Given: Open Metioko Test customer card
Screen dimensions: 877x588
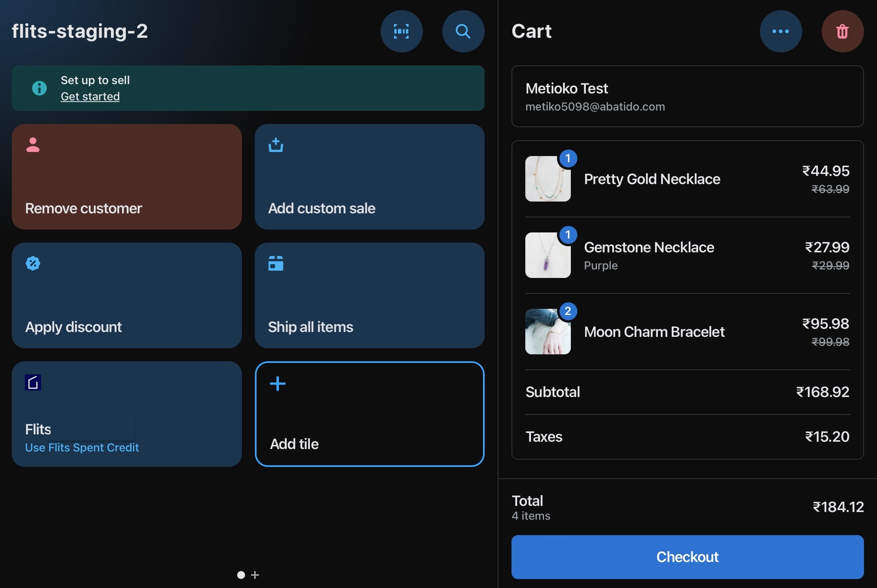Looking at the screenshot, I should (x=687, y=97).
